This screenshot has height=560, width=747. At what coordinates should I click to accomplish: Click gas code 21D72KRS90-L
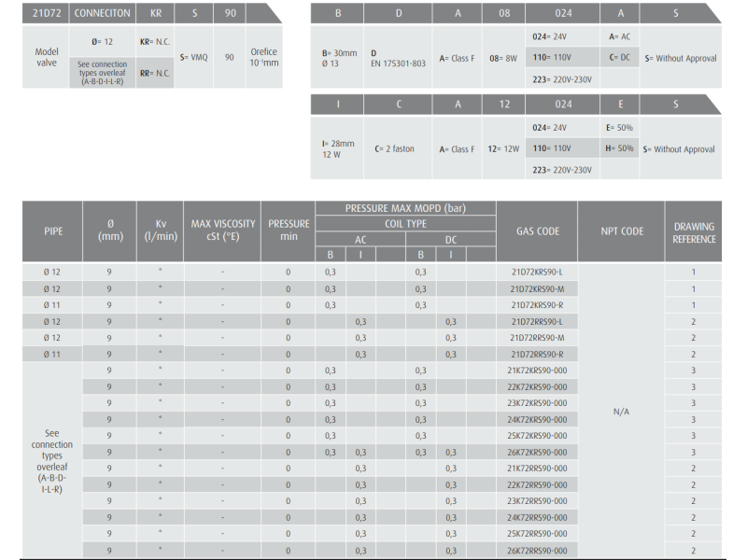pos(537,272)
